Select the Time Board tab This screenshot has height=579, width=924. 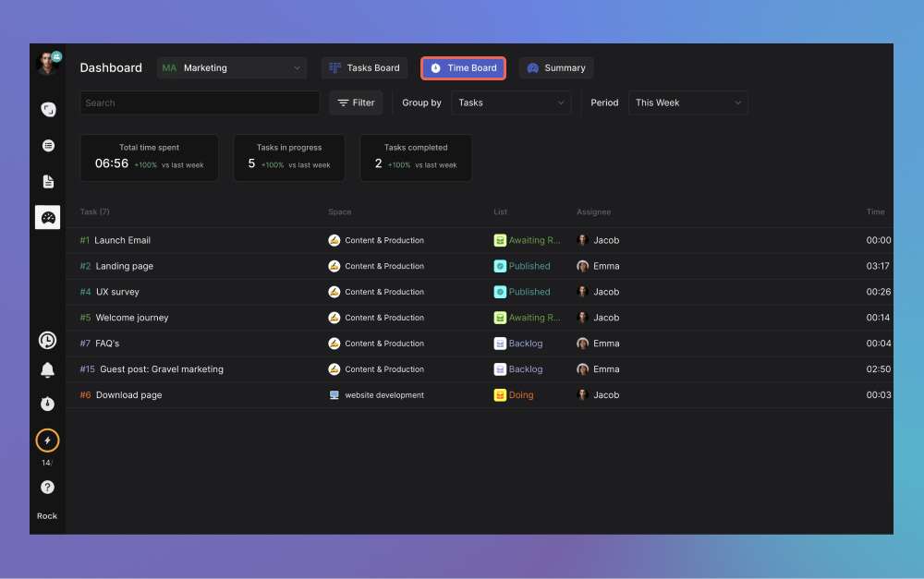pyautogui.click(x=463, y=67)
